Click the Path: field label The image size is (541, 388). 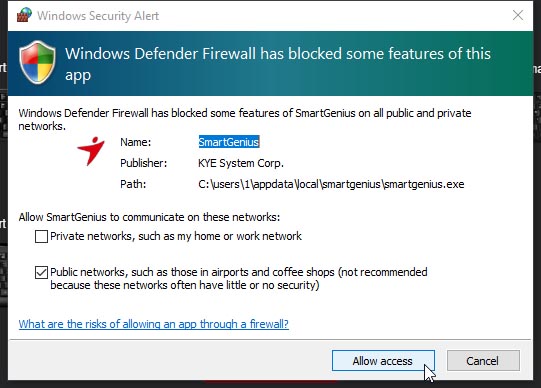(x=133, y=184)
